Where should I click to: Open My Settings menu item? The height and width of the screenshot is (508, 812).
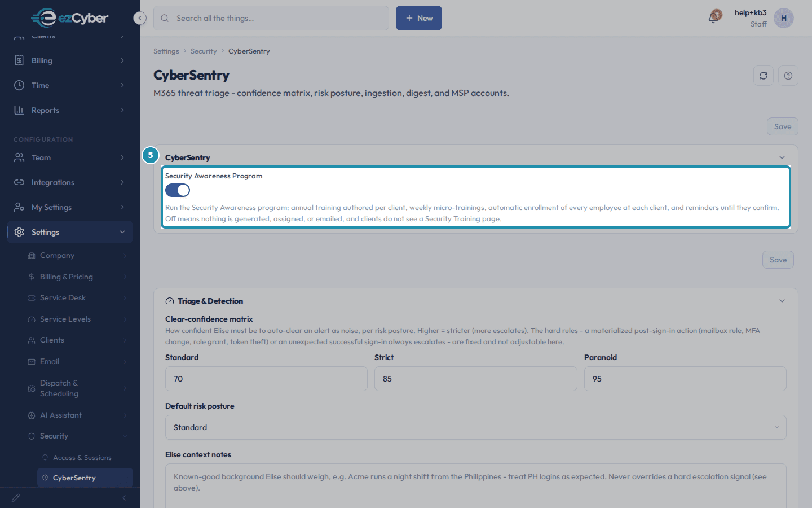[70, 207]
